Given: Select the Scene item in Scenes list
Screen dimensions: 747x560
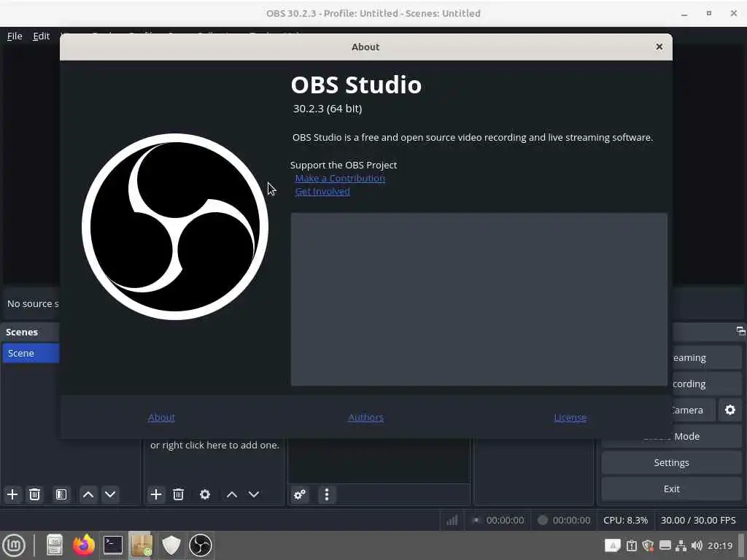Looking at the screenshot, I should [x=31, y=354].
